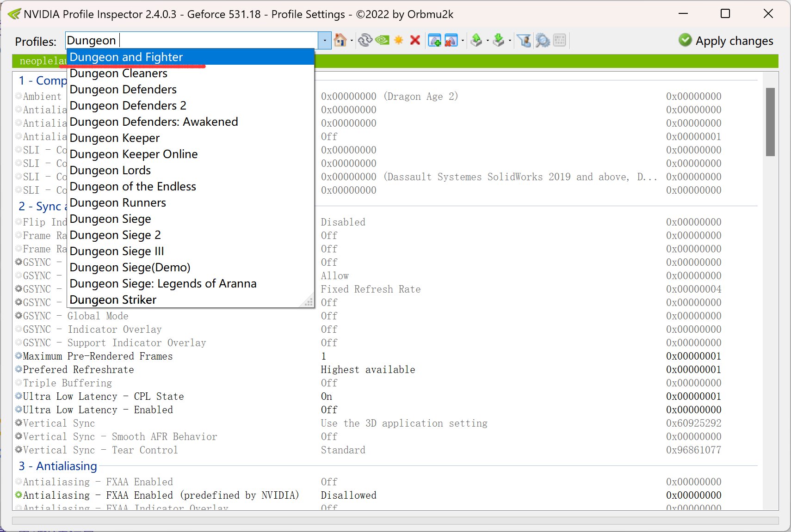Maximize the Profile Inspector window
This screenshot has height=532, width=791.
pos(725,14)
